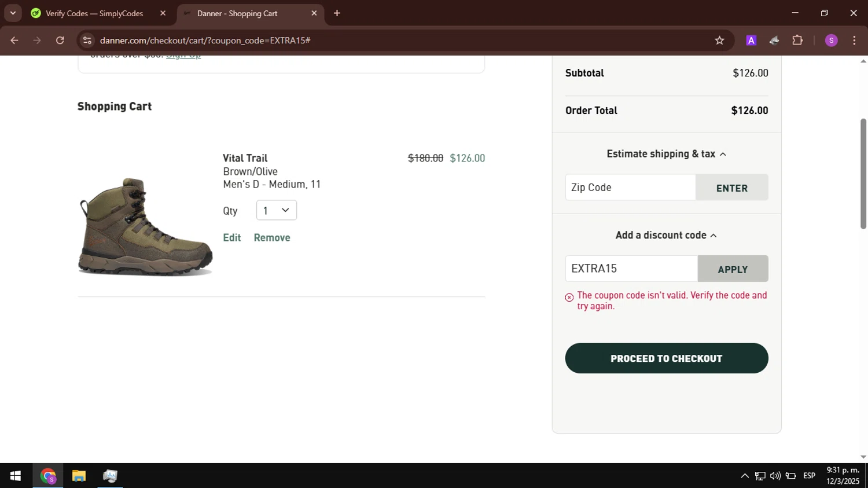Switch to Verify Codes — SimplyCodes tab
Image resolution: width=868 pixels, height=488 pixels.
coord(94,13)
